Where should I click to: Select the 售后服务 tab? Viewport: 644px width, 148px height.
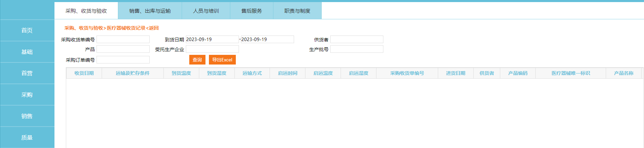coord(252,11)
